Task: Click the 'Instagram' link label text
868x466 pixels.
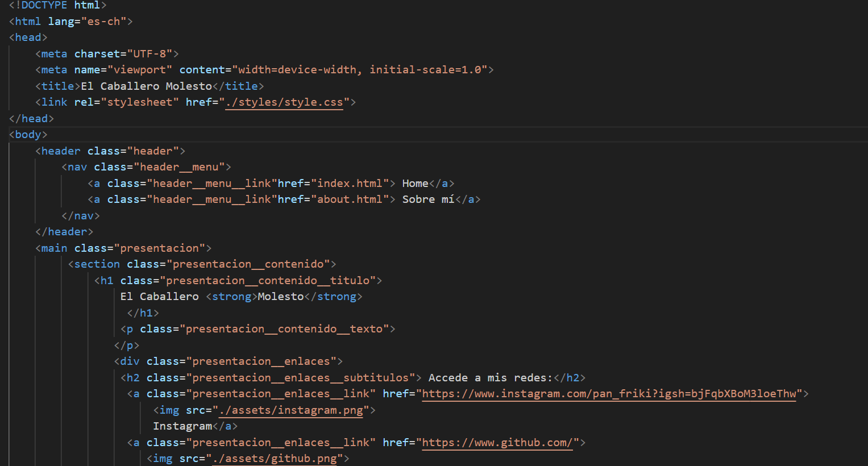Action: pyautogui.click(x=182, y=426)
